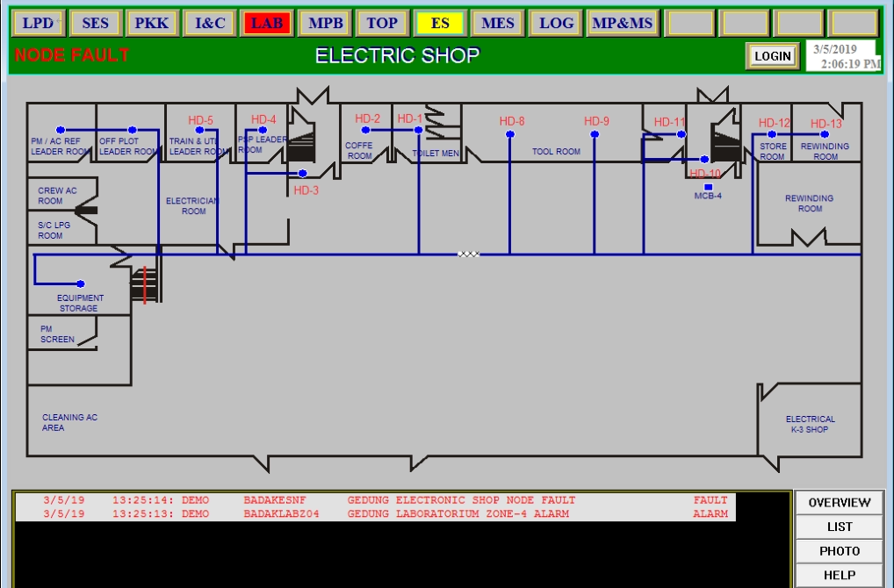Open the LPD building tab
894x588 pixels.
(x=38, y=24)
